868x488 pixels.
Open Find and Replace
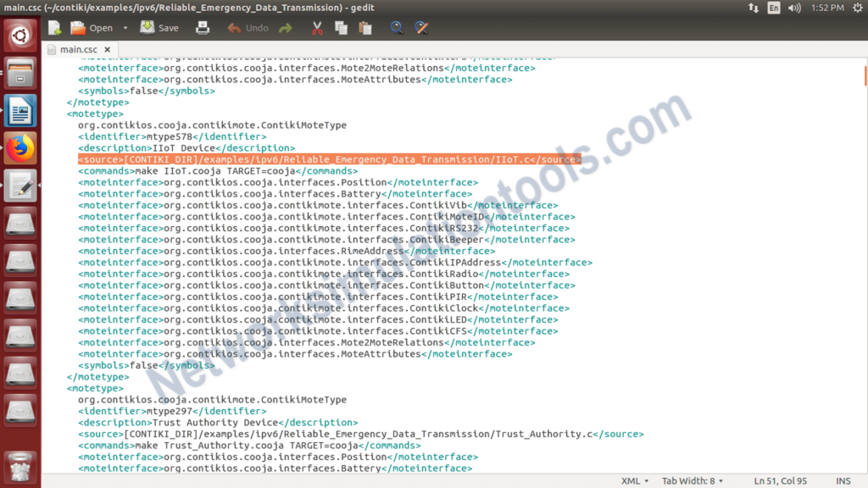tap(421, 27)
